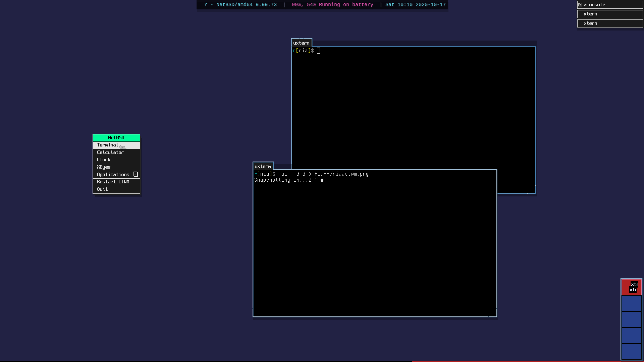The image size is (644, 362).
Task: Choose Quit in the NetBSD menu
Action: point(102,189)
